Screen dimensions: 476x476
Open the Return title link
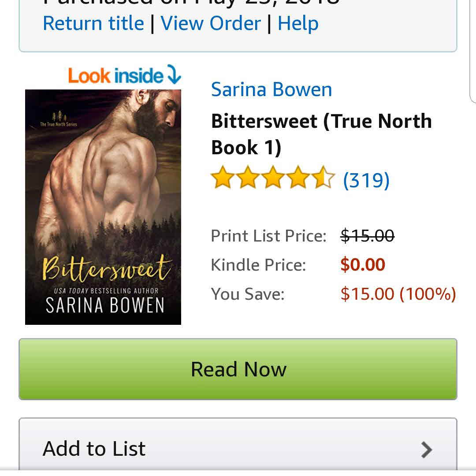coord(93,23)
